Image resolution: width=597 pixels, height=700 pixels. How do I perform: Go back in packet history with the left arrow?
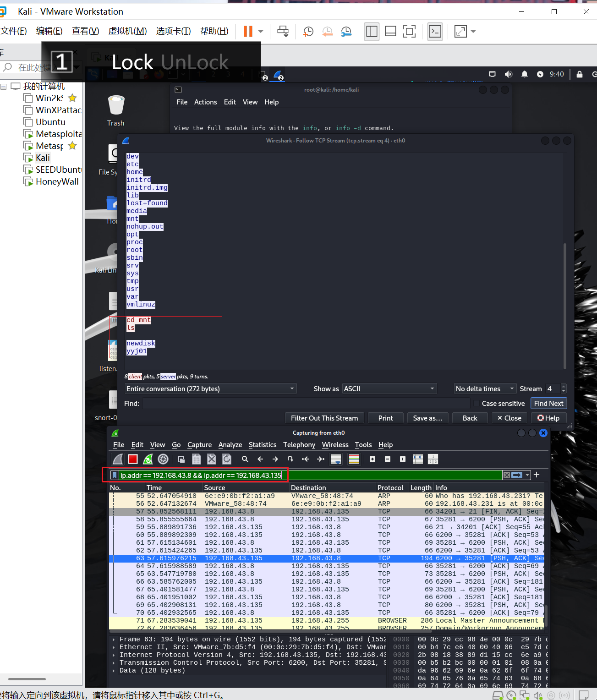(x=260, y=459)
